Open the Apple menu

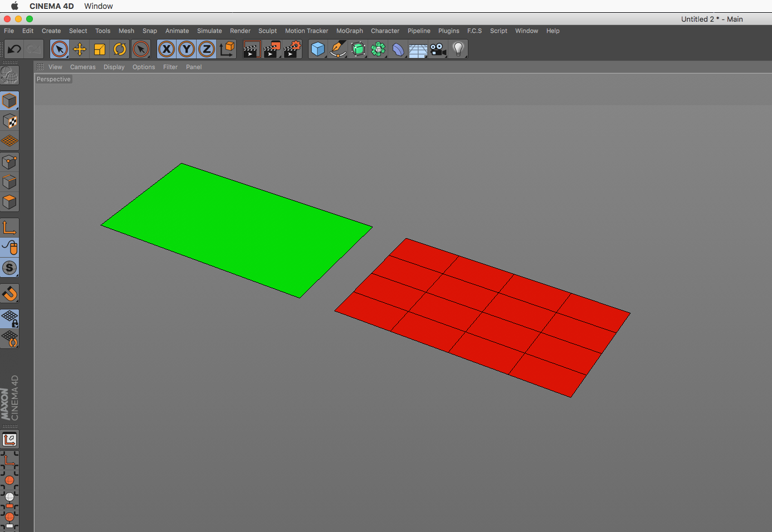click(x=14, y=6)
